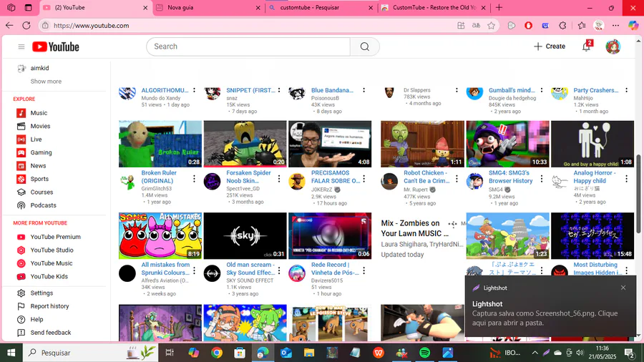Expand Show more under subscriptions
Screen dimensions: 644x362
click(x=46, y=82)
